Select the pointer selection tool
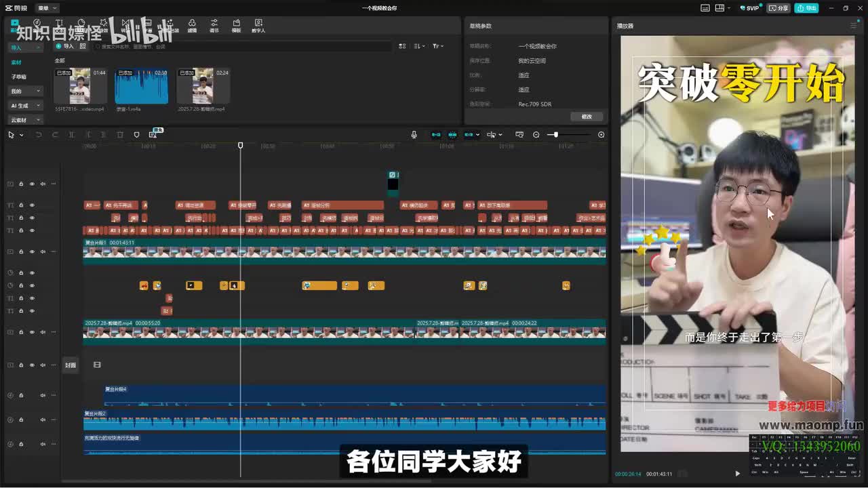Screen dimensions: 868x488 pos(11,135)
